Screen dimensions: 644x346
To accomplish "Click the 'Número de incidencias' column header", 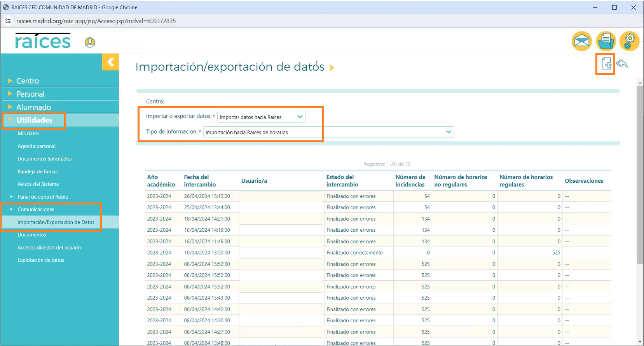I will pos(410,181).
